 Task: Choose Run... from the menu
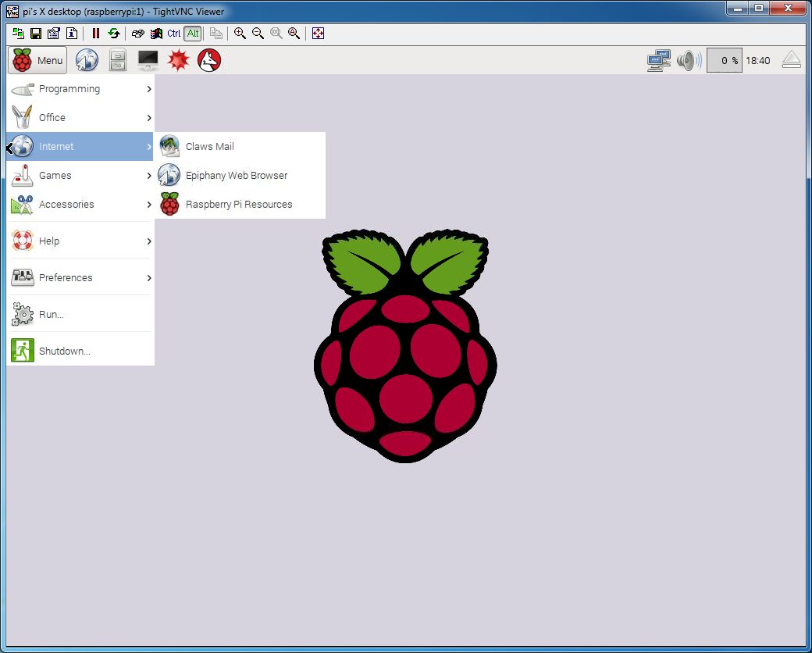pos(80,315)
